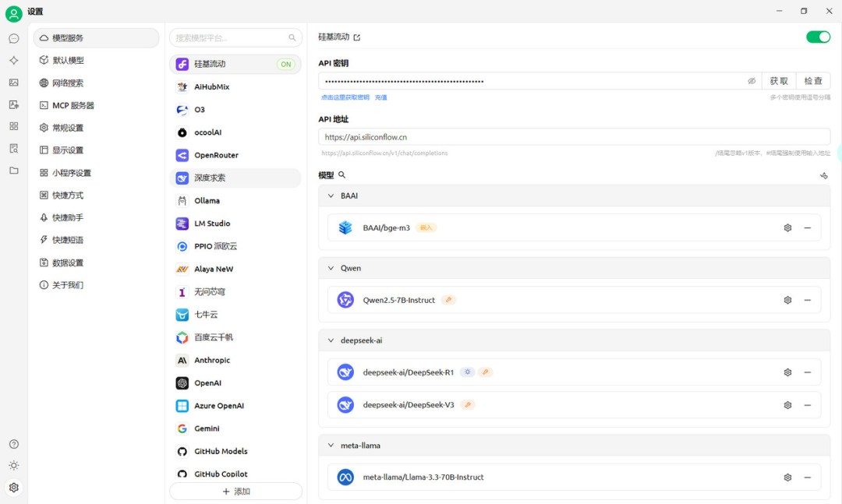Open the chat assistant icon in sidebar
Viewport: 842px width, 504px height.
coord(14,38)
